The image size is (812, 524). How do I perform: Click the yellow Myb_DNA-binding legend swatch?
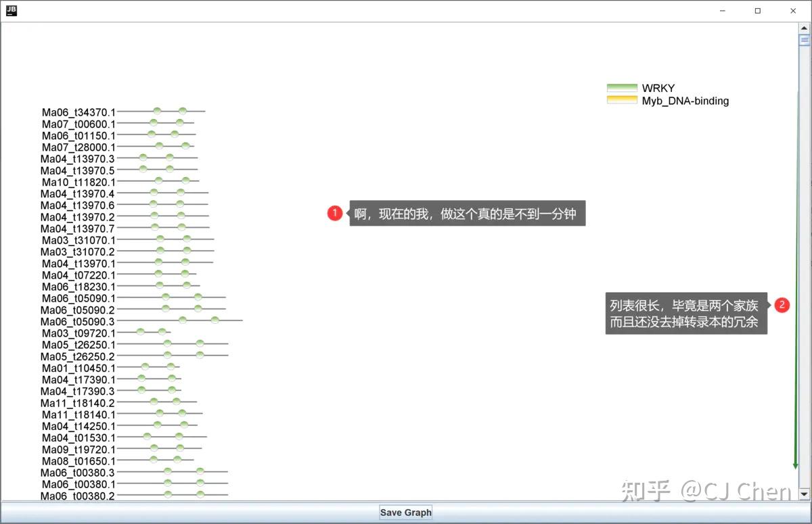tap(622, 100)
